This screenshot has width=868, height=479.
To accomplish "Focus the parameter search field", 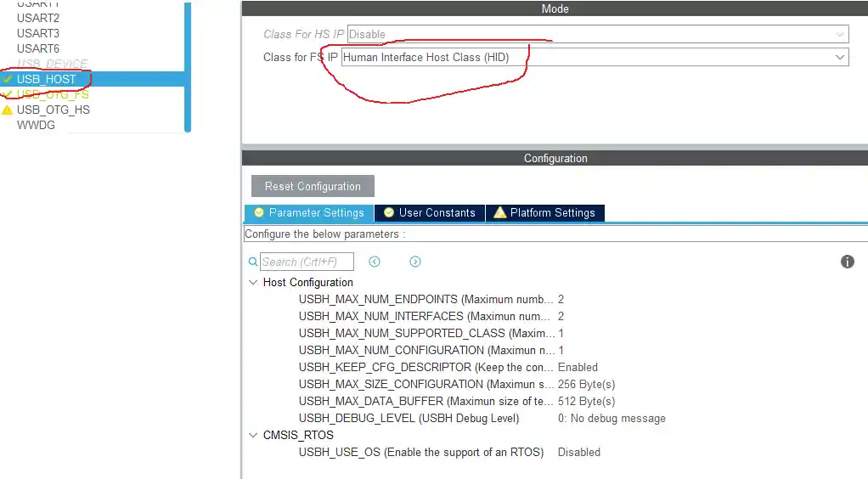I will point(307,262).
